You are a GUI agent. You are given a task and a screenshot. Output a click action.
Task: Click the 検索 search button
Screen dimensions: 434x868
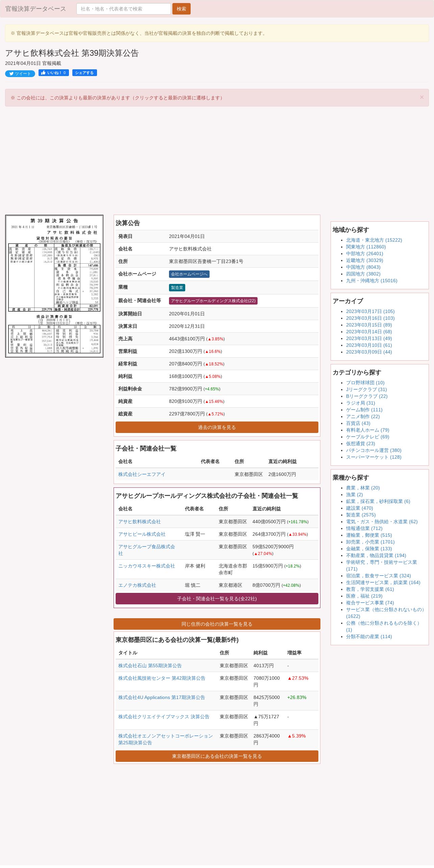coord(182,9)
